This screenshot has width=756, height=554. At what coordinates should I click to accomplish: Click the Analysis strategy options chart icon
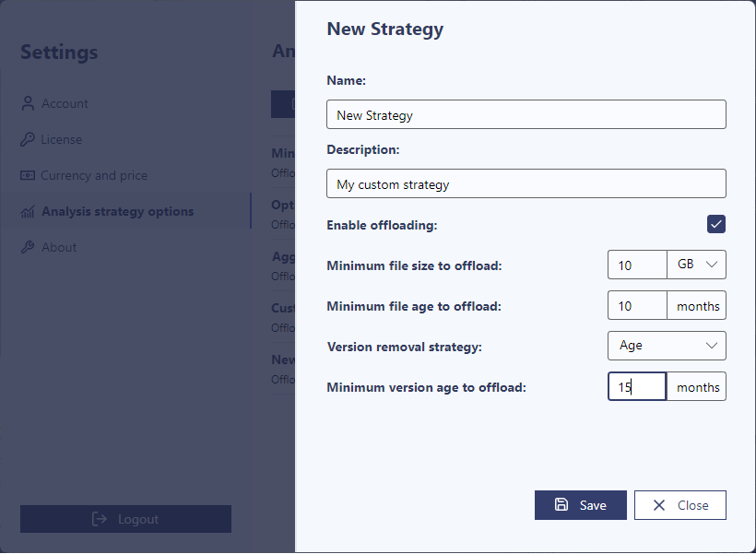pyautogui.click(x=28, y=211)
